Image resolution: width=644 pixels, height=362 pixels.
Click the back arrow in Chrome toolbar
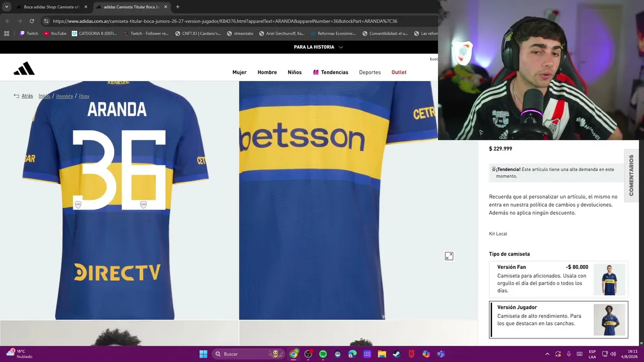pyautogui.click(x=7, y=21)
